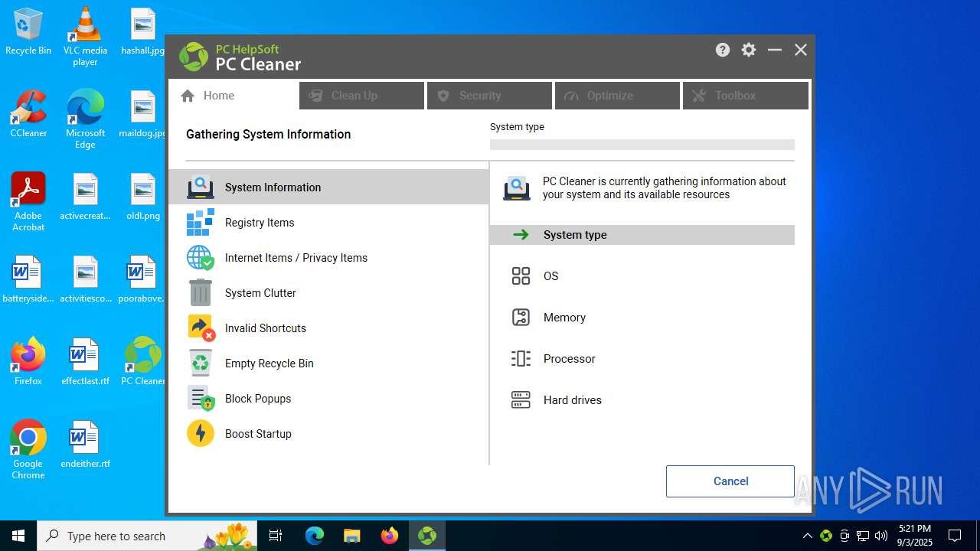The width and height of the screenshot is (980, 551).
Task: Click the System type progress bar
Action: coord(642,145)
